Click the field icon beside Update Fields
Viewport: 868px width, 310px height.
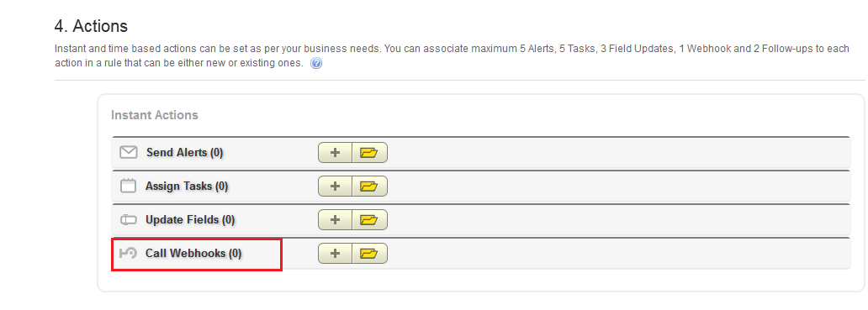tap(129, 220)
